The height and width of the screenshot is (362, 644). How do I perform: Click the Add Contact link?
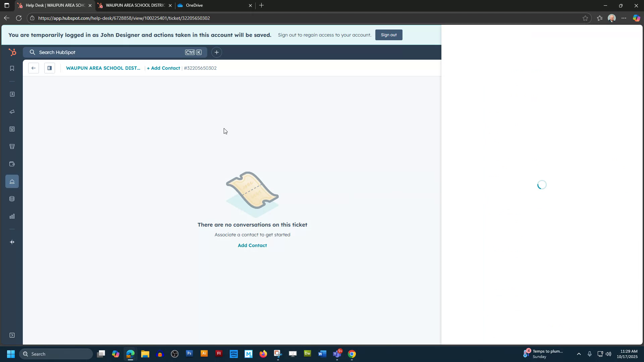252,245
